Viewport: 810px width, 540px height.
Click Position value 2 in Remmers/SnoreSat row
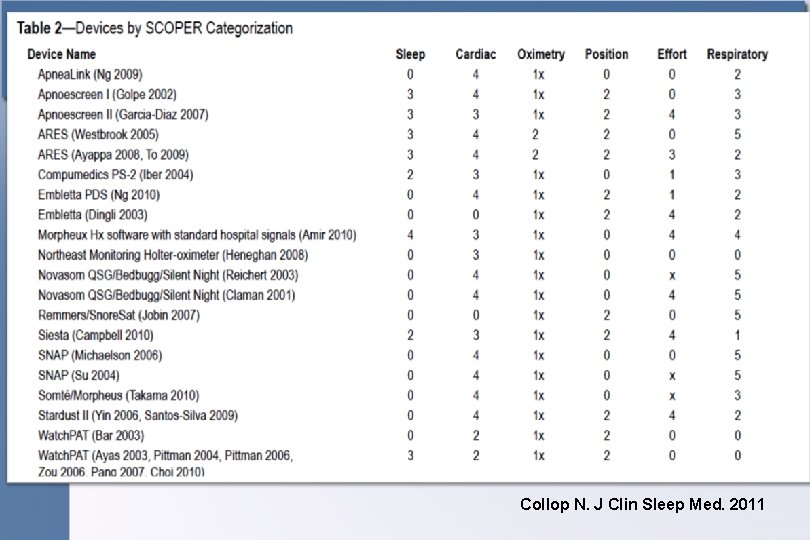pos(606,316)
